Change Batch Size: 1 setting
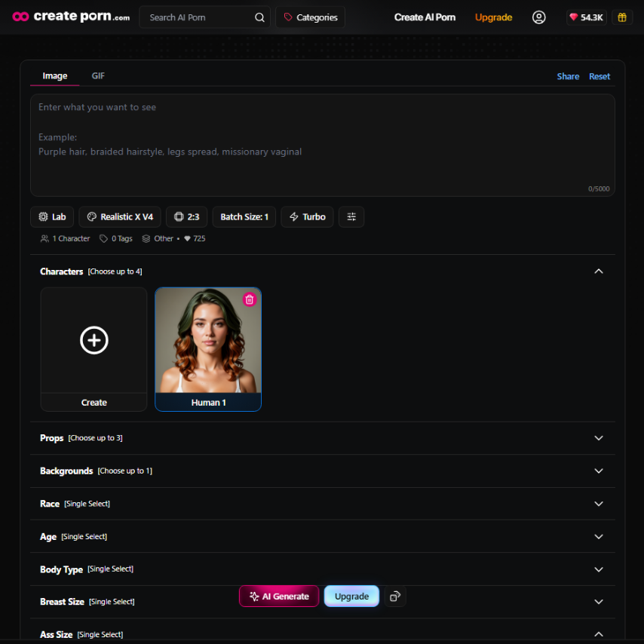Image resolution: width=644 pixels, height=644 pixels. 244,217
